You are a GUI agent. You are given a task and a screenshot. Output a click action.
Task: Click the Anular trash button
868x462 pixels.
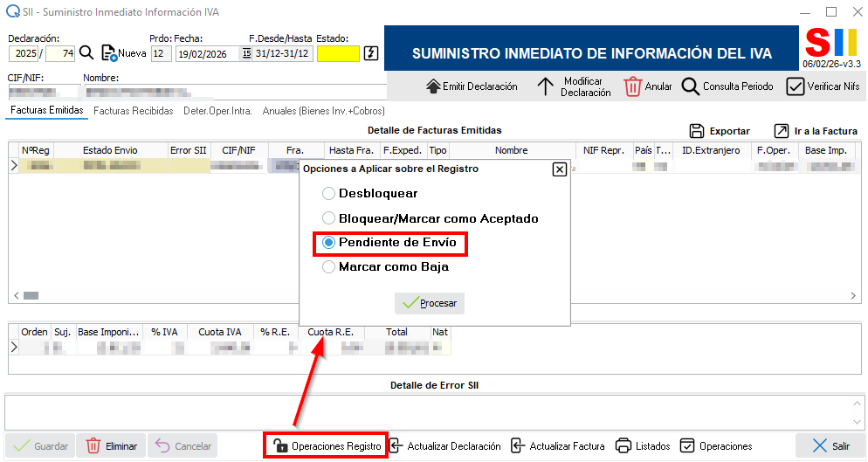tap(648, 86)
